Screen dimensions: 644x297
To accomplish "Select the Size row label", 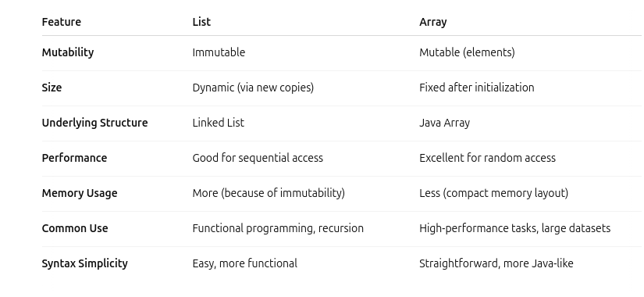I will coord(52,88).
